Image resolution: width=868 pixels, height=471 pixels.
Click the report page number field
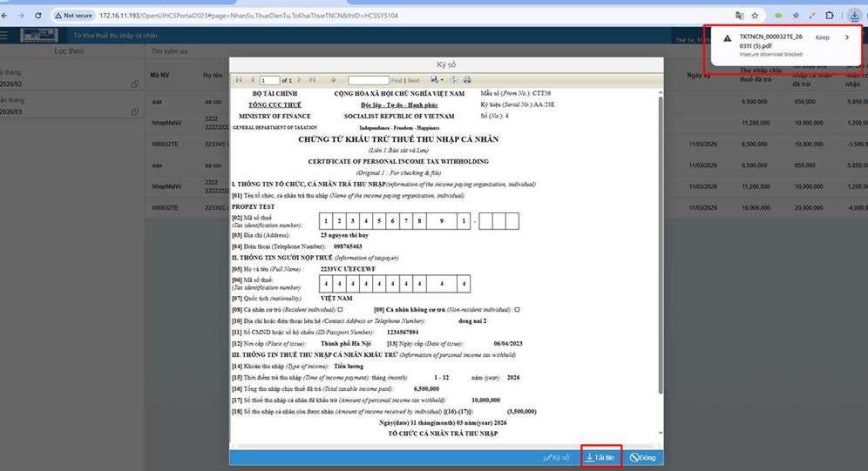268,80
